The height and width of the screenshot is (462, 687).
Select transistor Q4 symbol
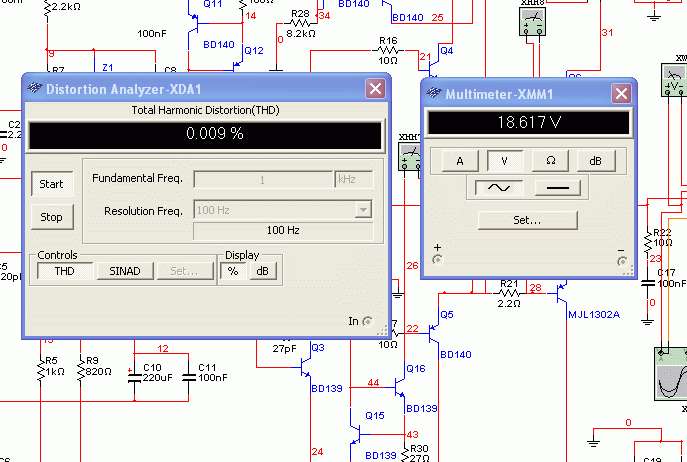(434, 67)
